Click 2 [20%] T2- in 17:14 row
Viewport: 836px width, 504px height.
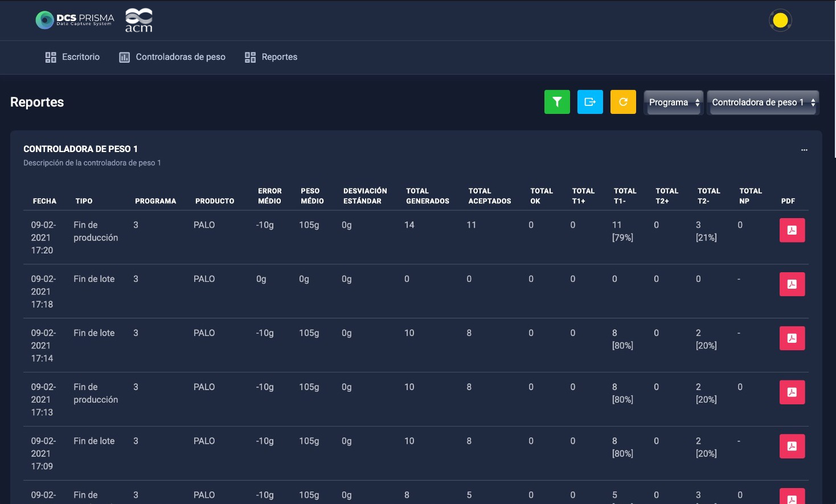706,339
